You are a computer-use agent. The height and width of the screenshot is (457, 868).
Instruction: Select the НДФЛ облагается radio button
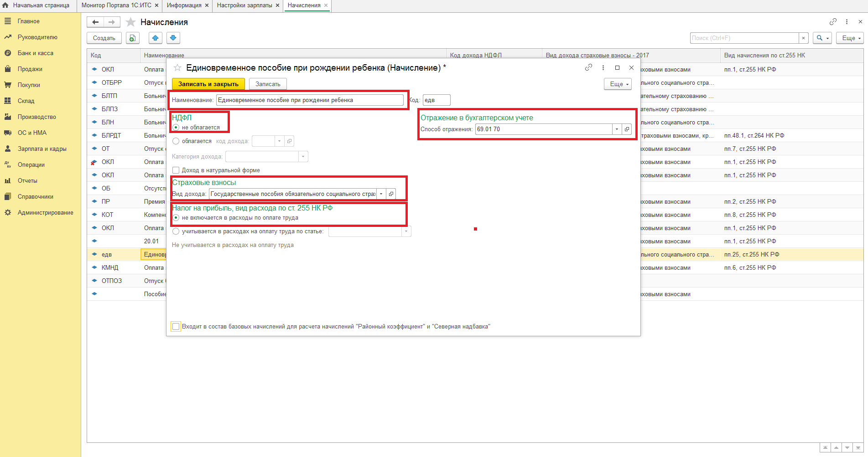tap(176, 141)
